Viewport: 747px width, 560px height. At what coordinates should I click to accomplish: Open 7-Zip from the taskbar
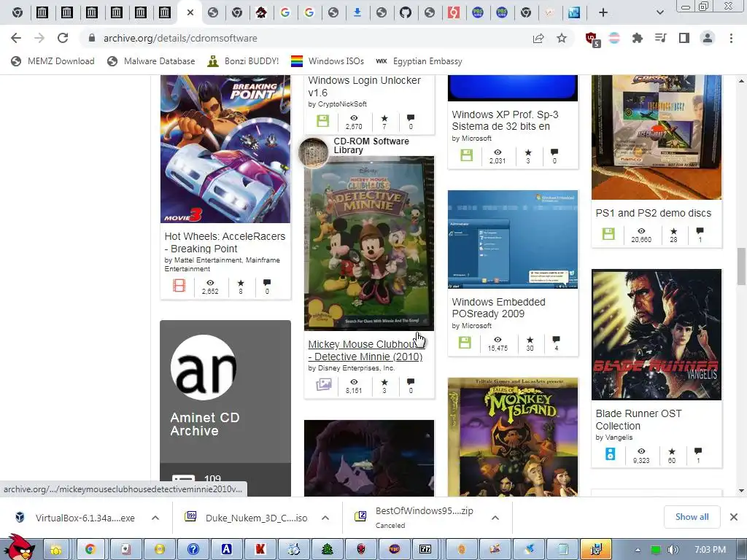coord(425,550)
